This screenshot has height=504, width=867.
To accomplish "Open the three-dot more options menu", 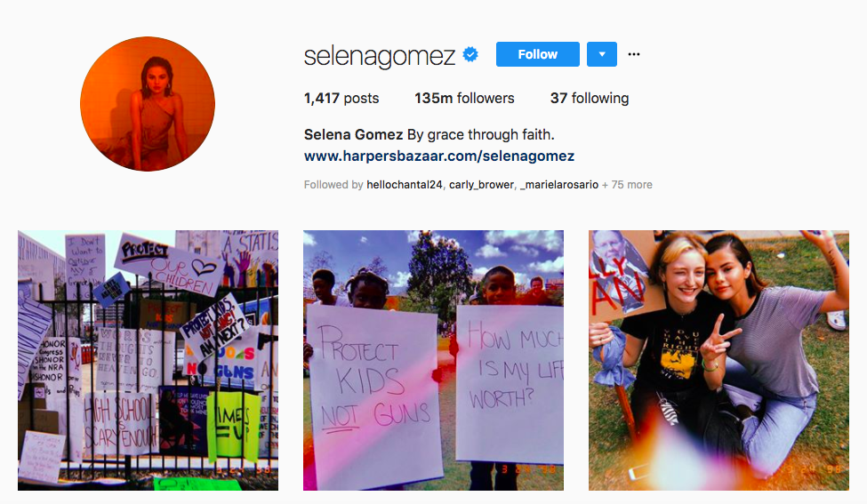I will [x=634, y=54].
